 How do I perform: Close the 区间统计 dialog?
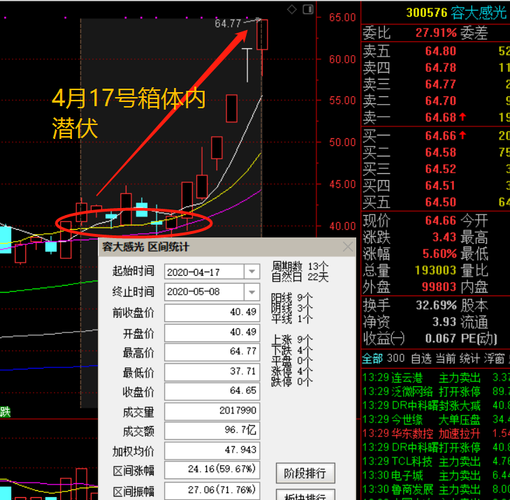point(348,247)
